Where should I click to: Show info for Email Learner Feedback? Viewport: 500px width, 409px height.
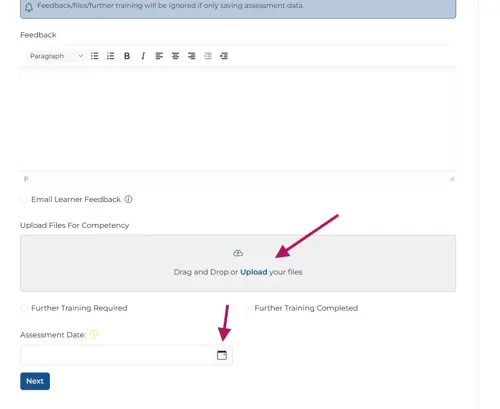point(128,199)
